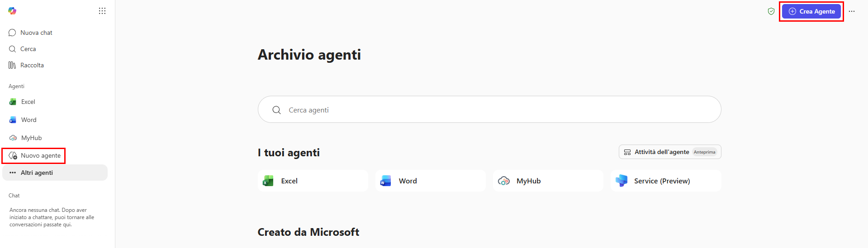Click the Copilot logo icon
Viewport: 868px width, 248px height.
[12, 11]
